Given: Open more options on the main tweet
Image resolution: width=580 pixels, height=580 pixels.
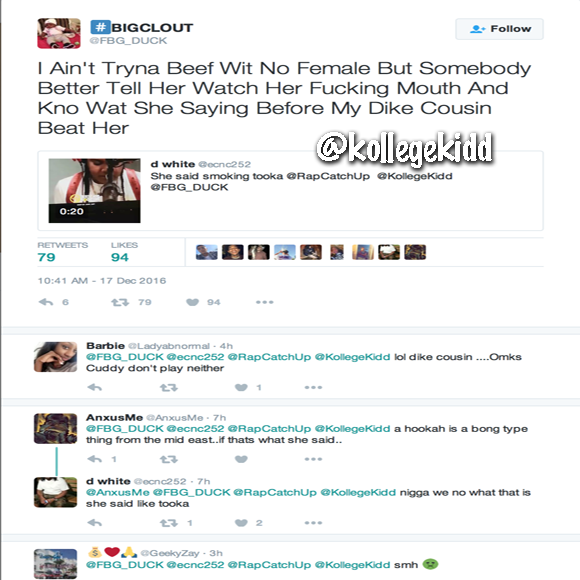Looking at the screenshot, I should tap(264, 302).
